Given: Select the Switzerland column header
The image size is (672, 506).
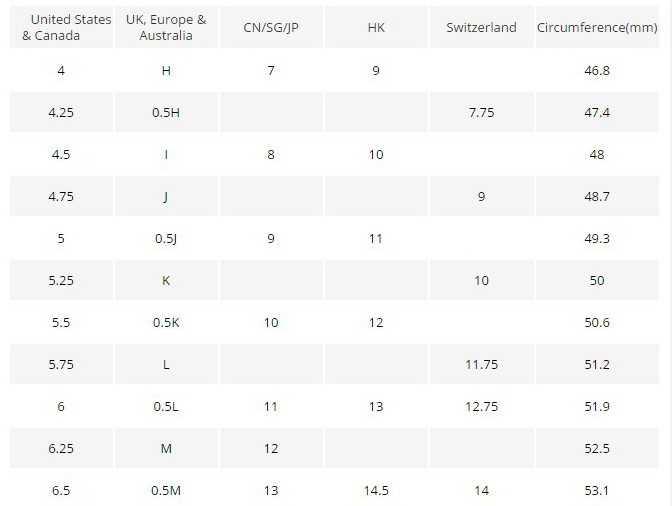Looking at the screenshot, I should click(482, 27).
